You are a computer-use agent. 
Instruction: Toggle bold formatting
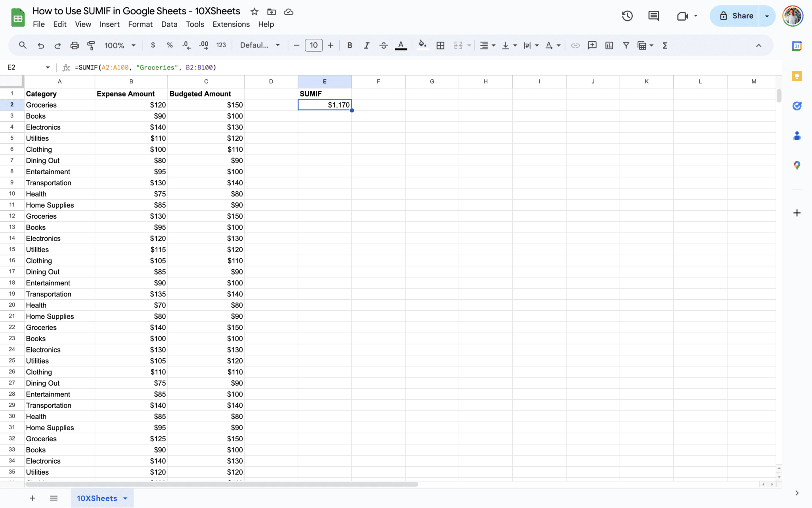[x=349, y=45]
